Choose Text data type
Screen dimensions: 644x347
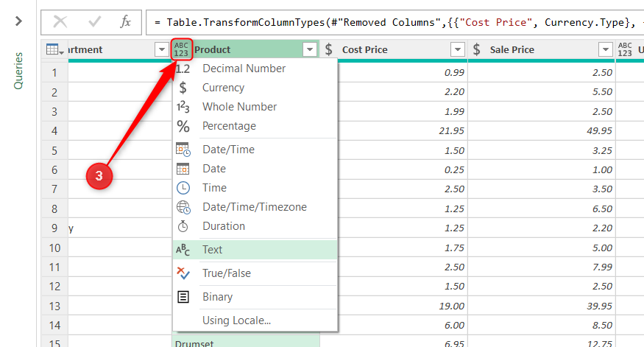click(255, 250)
